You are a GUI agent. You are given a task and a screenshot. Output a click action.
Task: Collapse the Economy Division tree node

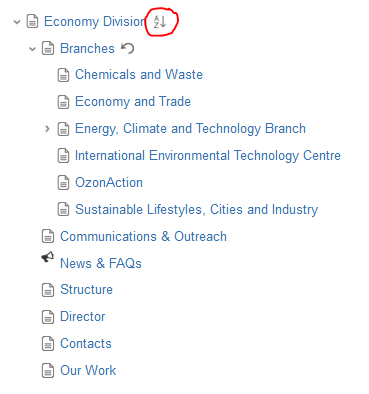17,22
